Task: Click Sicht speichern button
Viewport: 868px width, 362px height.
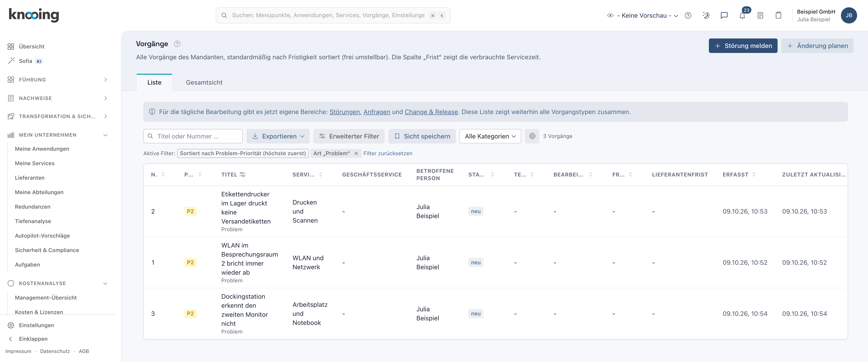Action: pos(422,136)
